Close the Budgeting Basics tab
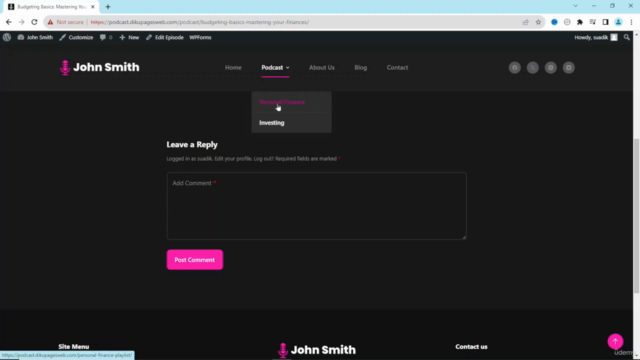The image size is (640, 360). pos(93,7)
